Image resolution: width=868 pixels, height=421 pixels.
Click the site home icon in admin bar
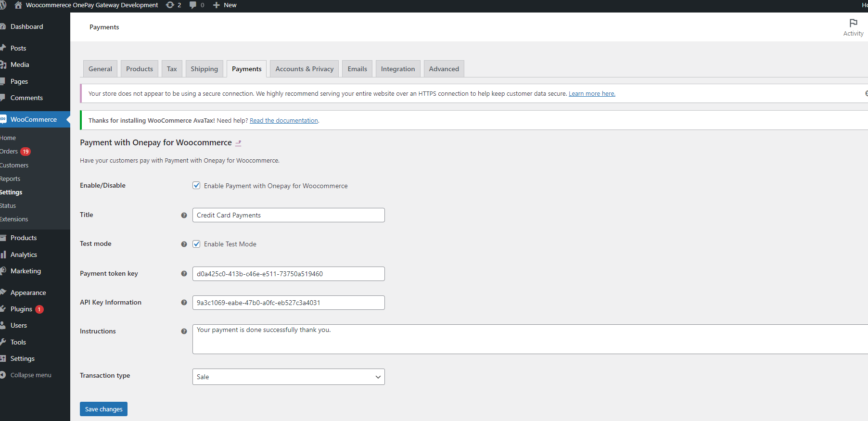coord(18,5)
